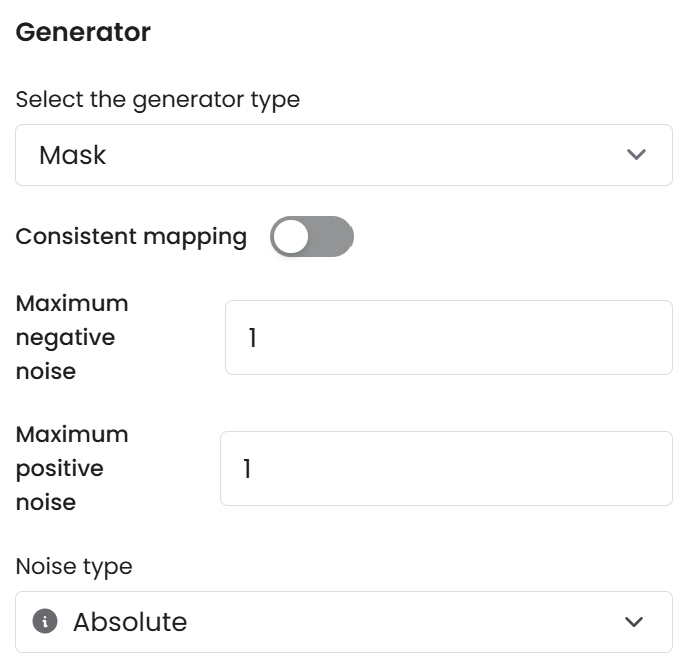Click the value 1 in the negative noise box

tap(253, 338)
